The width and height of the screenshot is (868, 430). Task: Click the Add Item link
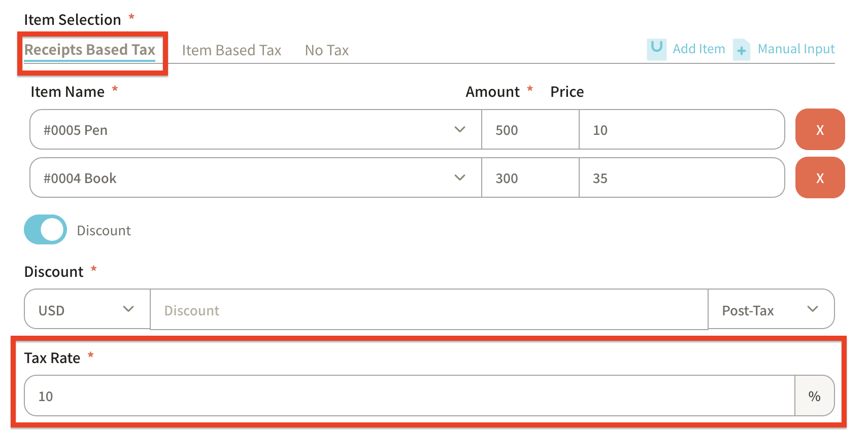pyautogui.click(x=698, y=49)
